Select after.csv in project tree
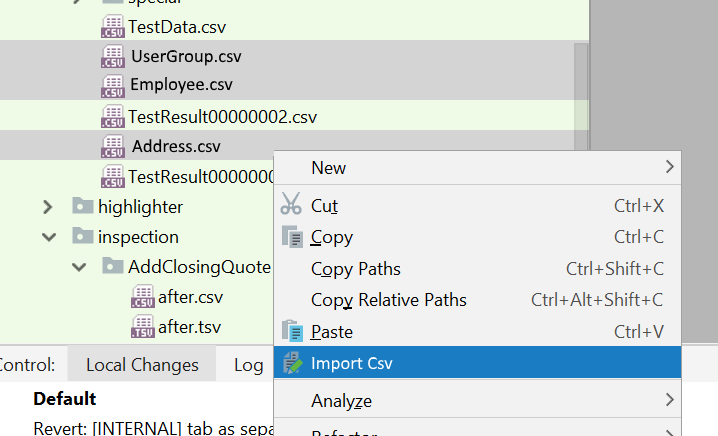718x436 pixels. (x=190, y=297)
